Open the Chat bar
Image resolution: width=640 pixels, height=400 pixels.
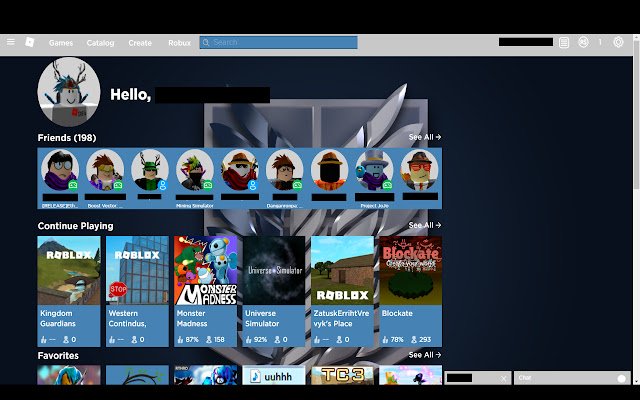[573, 378]
